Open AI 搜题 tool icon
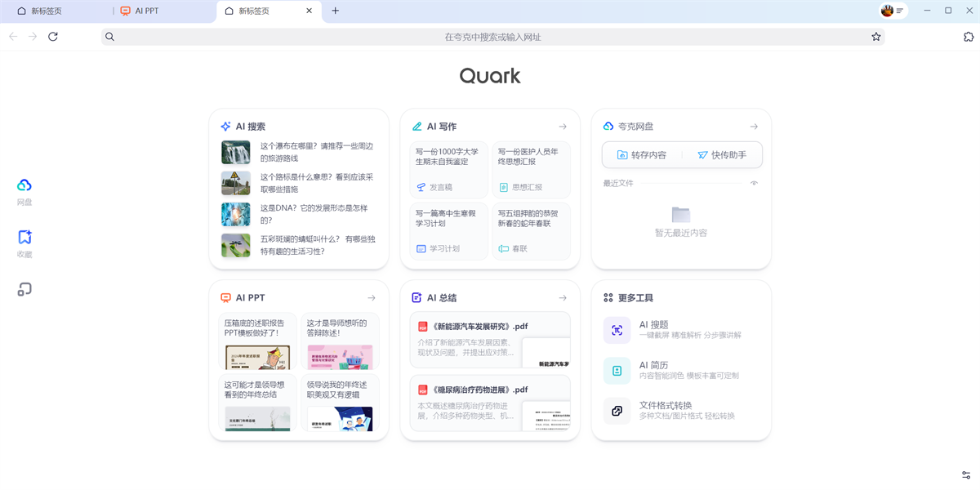Screen dimensions: 980x490 pos(617,330)
